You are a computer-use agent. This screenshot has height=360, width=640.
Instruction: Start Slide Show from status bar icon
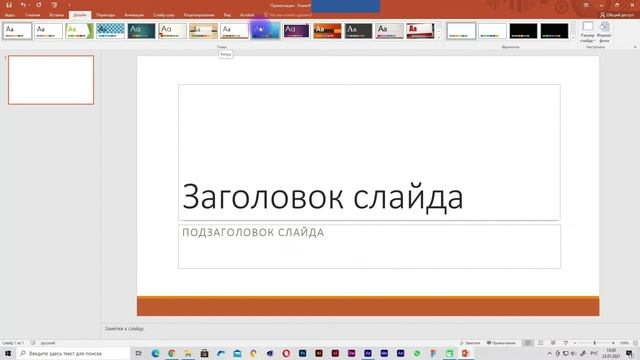[x=565, y=343]
